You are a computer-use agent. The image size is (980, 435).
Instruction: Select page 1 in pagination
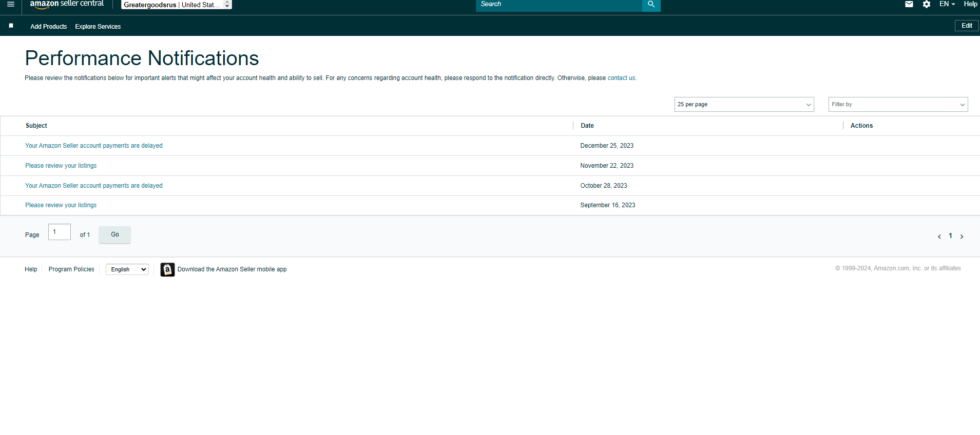coord(950,236)
